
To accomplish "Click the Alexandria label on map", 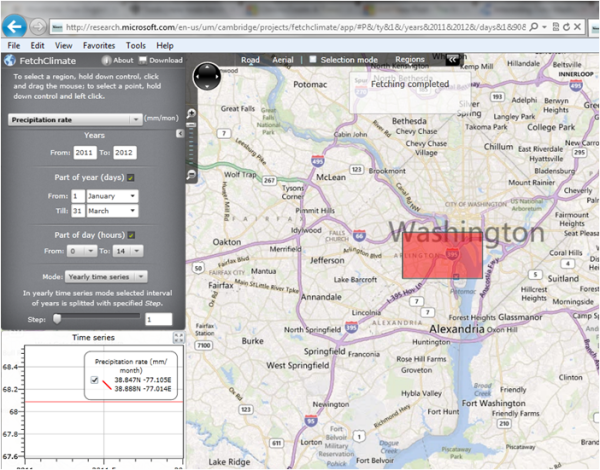I will tap(457, 329).
